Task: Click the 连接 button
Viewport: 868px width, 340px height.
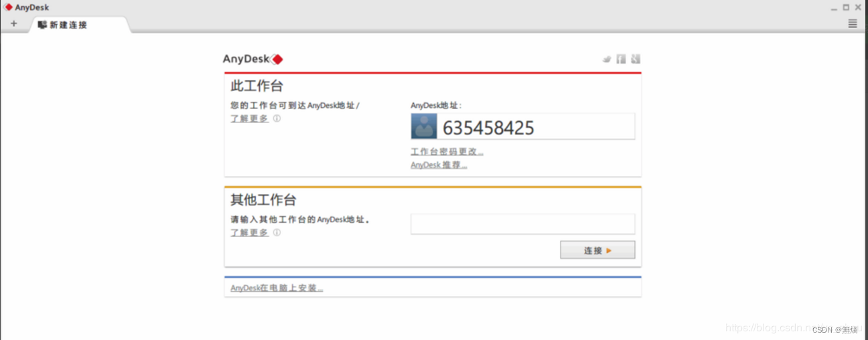Action: tap(597, 250)
